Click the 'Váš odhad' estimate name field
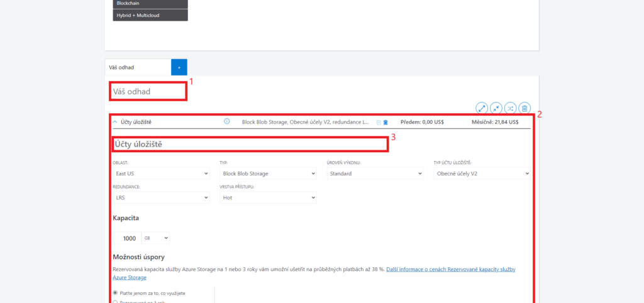 coord(148,91)
